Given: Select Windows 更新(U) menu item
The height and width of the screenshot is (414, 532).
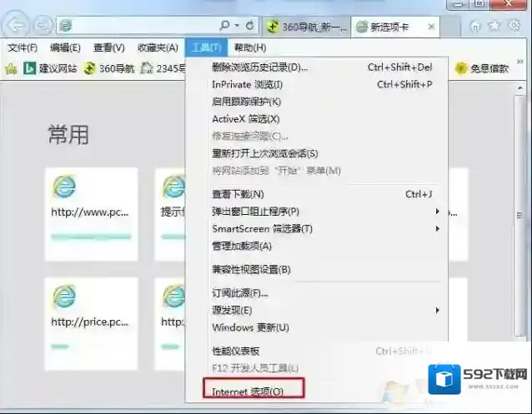Looking at the screenshot, I should coord(317,328).
